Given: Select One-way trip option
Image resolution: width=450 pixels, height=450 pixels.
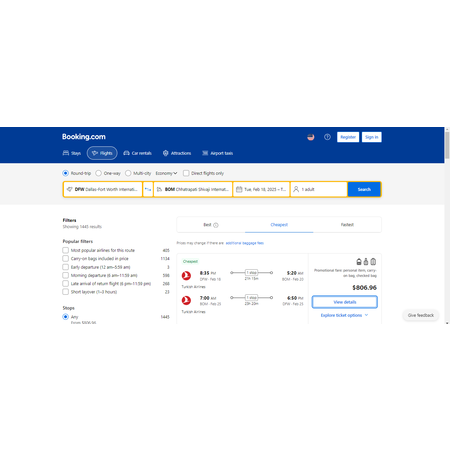Looking at the screenshot, I should point(98,173).
